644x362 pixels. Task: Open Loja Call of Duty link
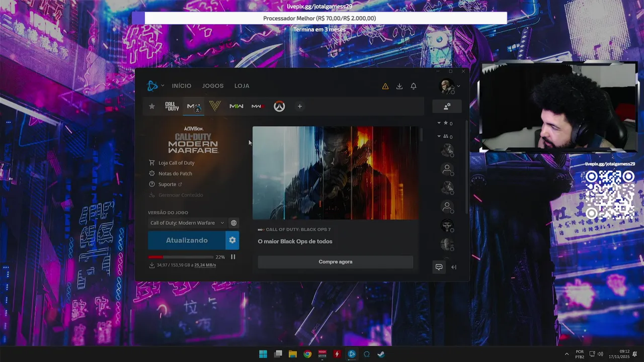click(x=172, y=163)
